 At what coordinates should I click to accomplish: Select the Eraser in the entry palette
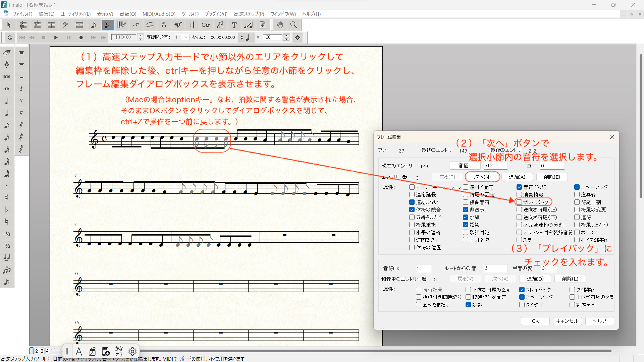pos(7,53)
